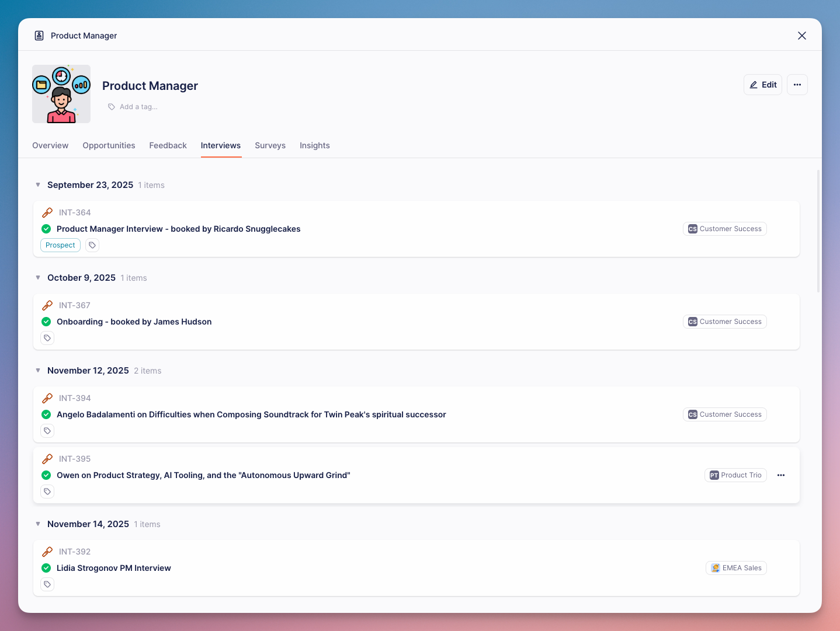Collapse the September 23, 2025 group
840x631 pixels.
pos(38,185)
